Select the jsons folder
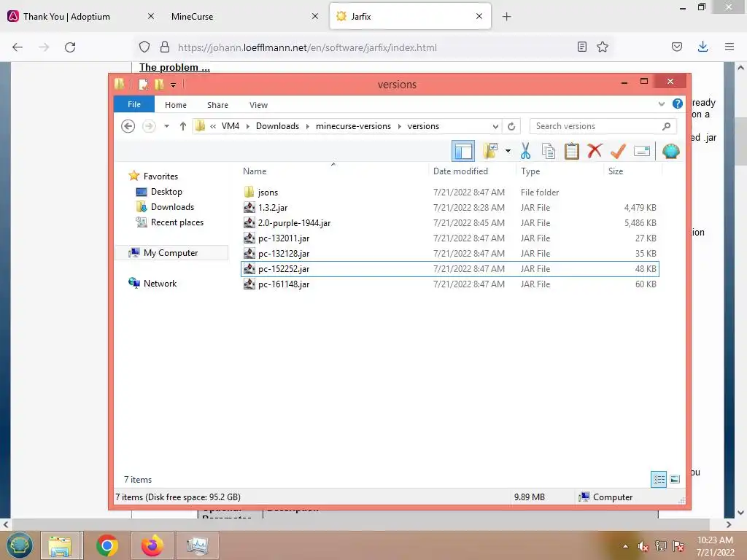 450,192
